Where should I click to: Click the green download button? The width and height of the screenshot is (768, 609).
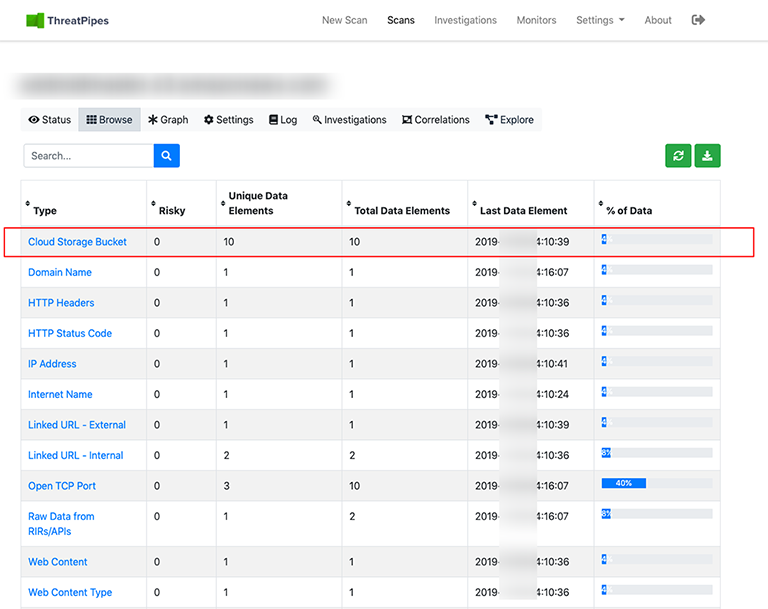(x=707, y=156)
